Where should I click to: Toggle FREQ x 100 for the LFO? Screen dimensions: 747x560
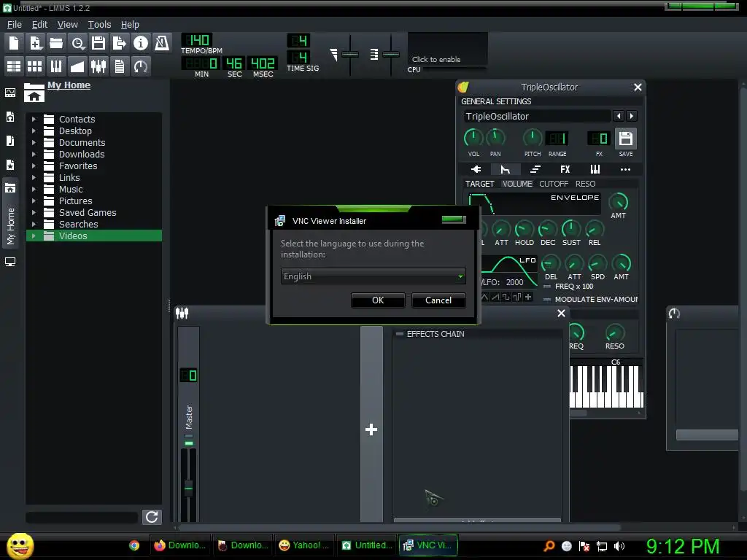(568, 286)
